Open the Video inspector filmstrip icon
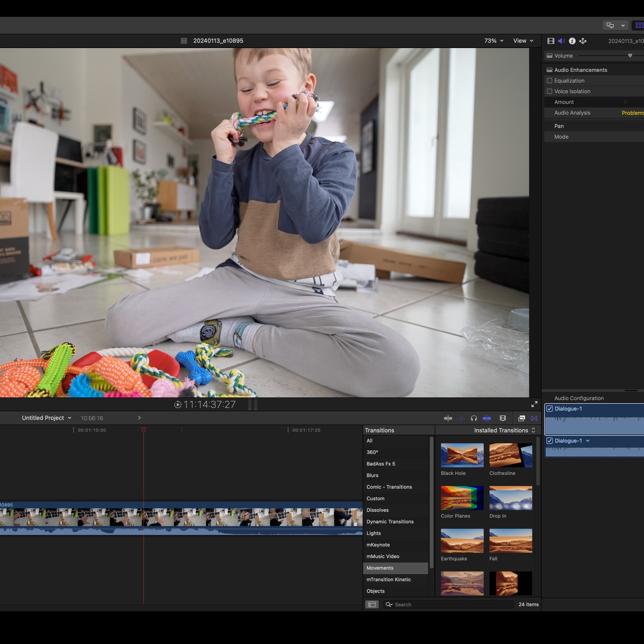 551,41
